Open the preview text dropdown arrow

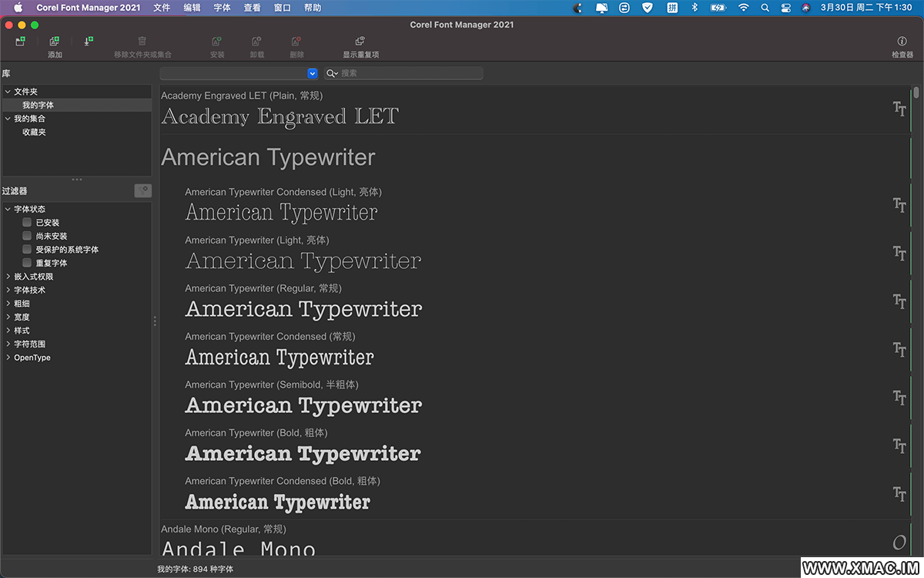(x=312, y=73)
